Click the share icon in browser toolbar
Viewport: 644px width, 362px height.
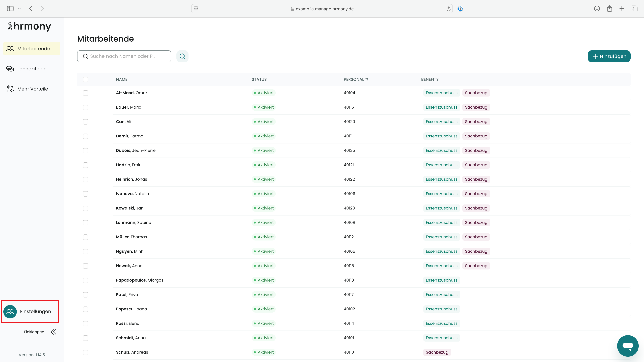pos(609,9)
